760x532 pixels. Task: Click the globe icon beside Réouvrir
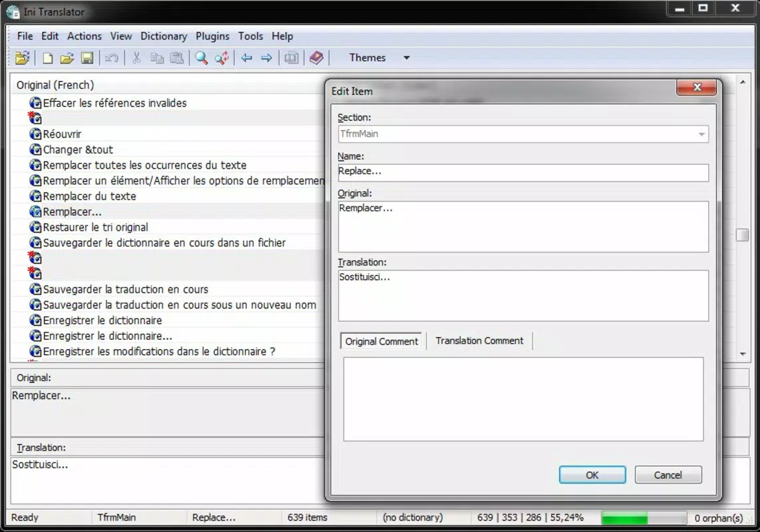[35, 134]
